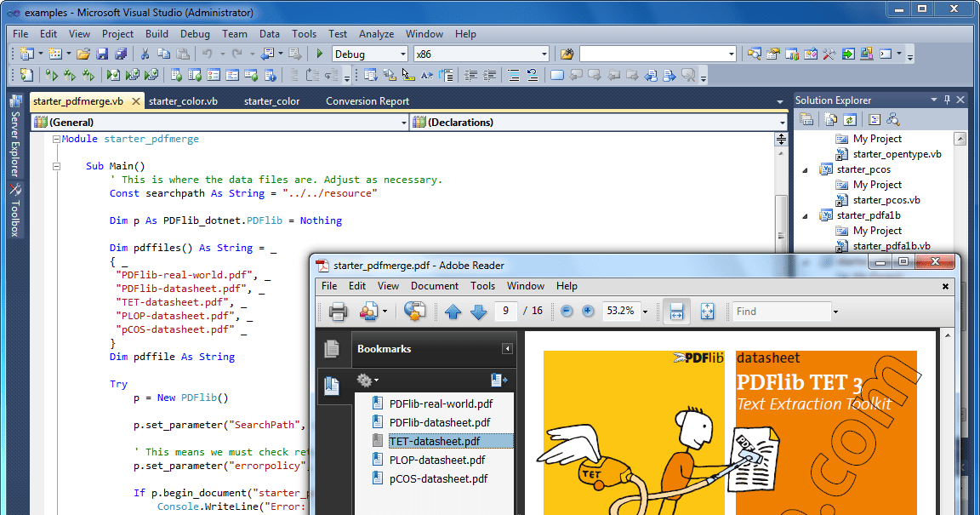980x515 pixels.
Task: Open the PLOP-datasheet.pdf bookmark
Action: coord(437,460)
